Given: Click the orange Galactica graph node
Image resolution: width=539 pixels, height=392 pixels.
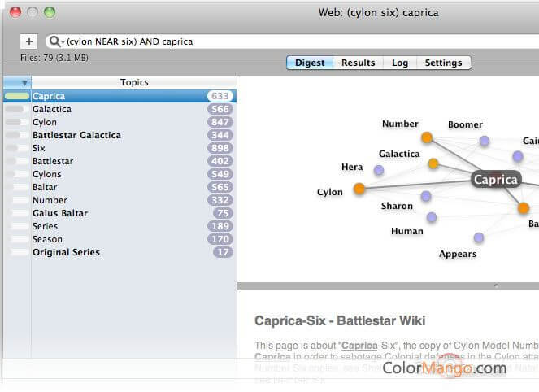Looking at the screenshot, I should click(433, 163).
